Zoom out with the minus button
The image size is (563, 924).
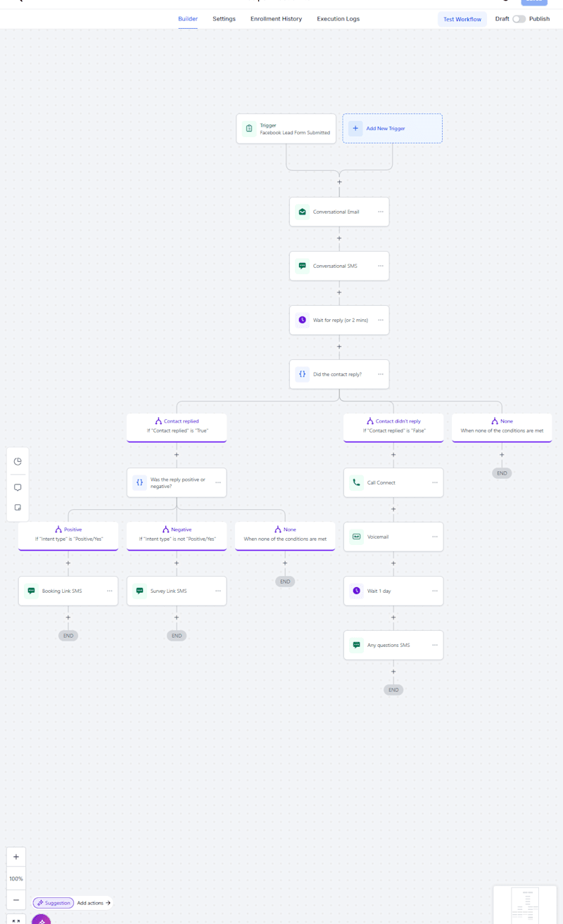pos(16,900)
